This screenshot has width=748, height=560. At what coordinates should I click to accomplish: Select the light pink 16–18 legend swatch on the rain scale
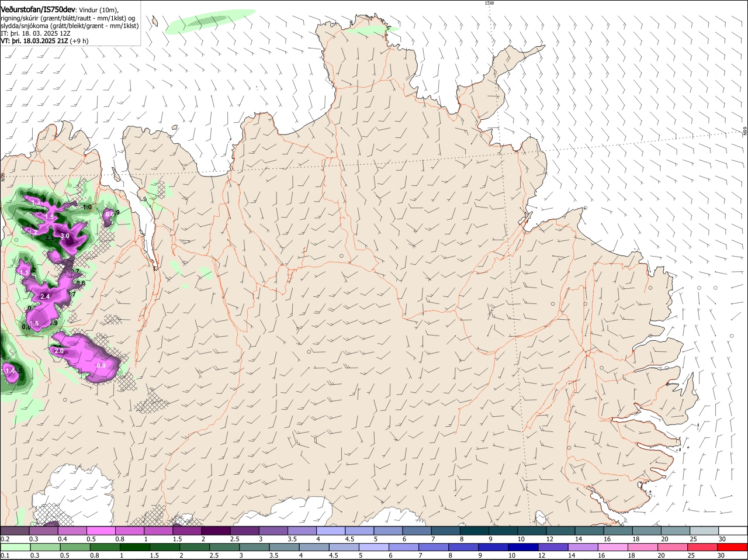click(614, 547)
